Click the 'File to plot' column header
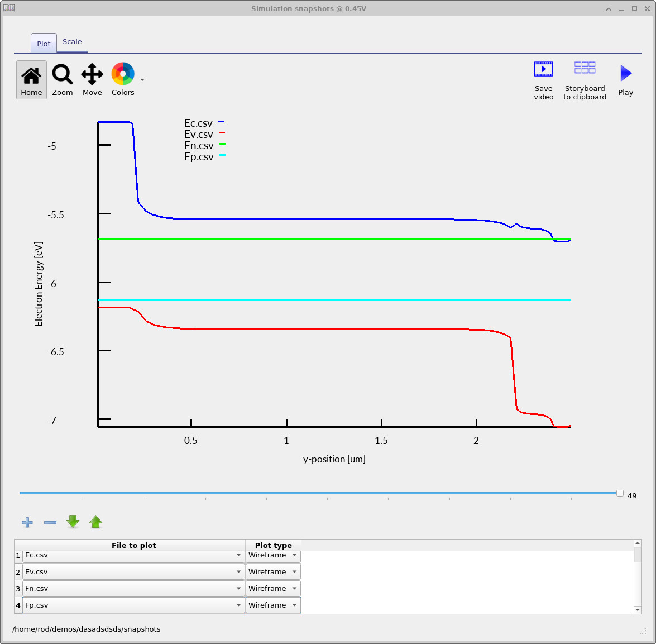 (133, 545)
